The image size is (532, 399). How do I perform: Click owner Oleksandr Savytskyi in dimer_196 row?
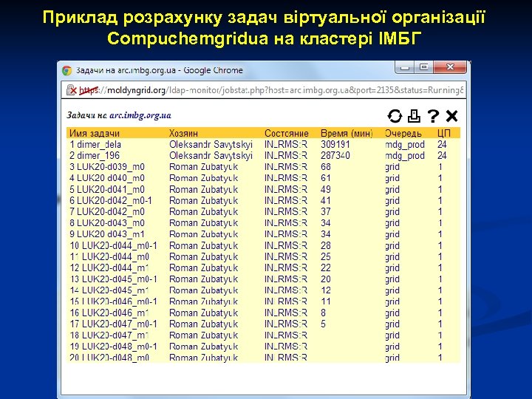coord(211,156)
